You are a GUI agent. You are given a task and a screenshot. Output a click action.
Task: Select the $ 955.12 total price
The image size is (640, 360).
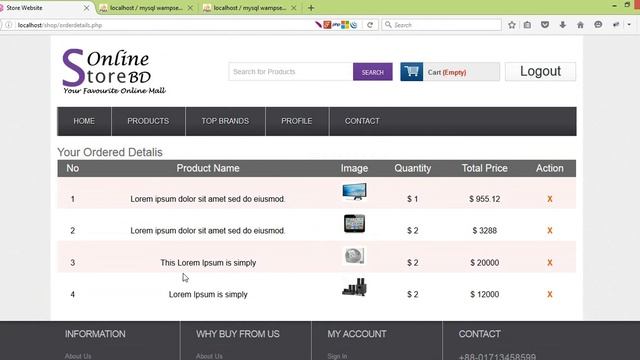tap(484, 199)
